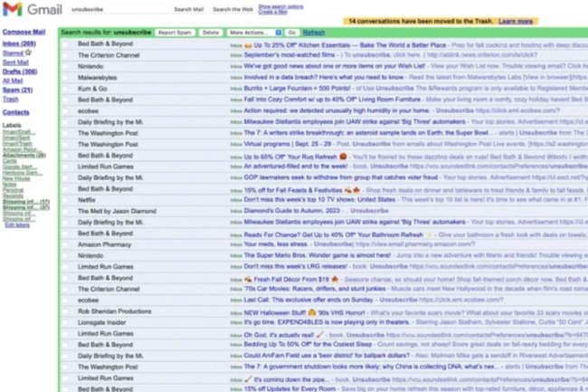Open 'Don't miss this week's top 10 TV shows' email
Viewport: 588px width, 392px height.
[x=319, y=200]
